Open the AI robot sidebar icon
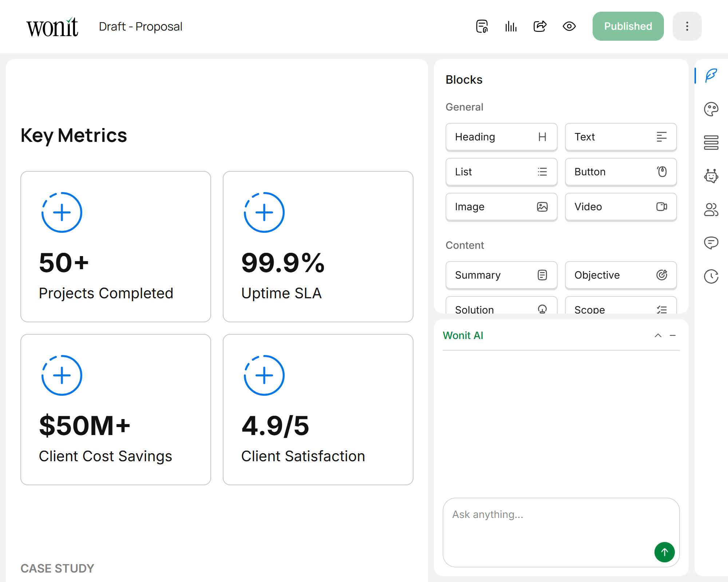Image resolution: width=728 pixels, height=582 pixels. (x=711, y=176)
